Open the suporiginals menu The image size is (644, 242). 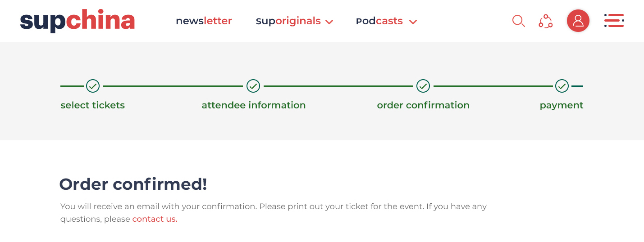click(x=288, y=21)
